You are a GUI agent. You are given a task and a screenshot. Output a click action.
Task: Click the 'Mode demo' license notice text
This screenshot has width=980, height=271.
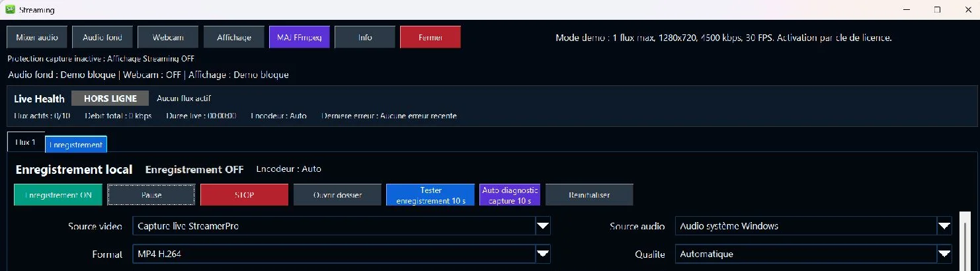pyautogui.click(x=724, y=38)
